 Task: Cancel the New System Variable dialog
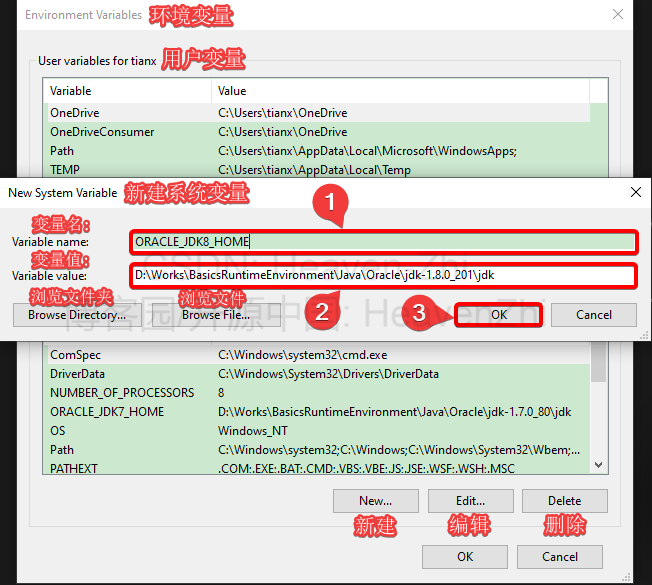[594, 315]
